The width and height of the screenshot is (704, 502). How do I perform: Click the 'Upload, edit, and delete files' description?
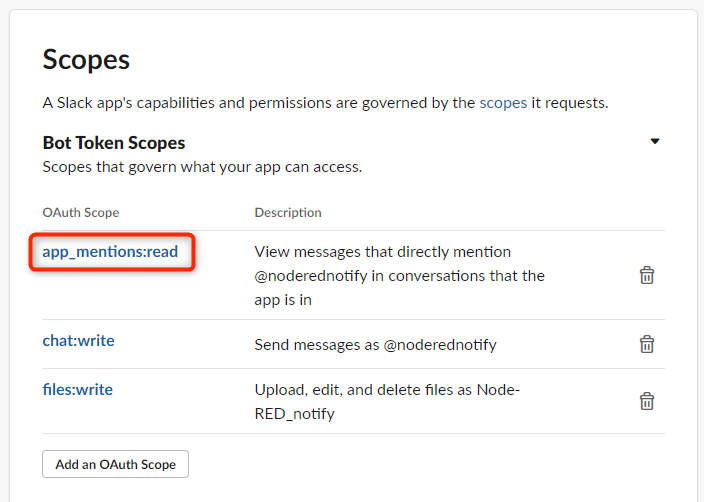(x=387, y=389)
